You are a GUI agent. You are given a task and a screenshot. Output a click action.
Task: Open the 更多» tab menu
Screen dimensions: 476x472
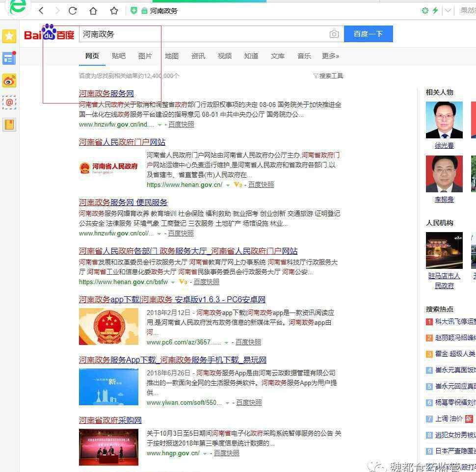click(330, 56)
